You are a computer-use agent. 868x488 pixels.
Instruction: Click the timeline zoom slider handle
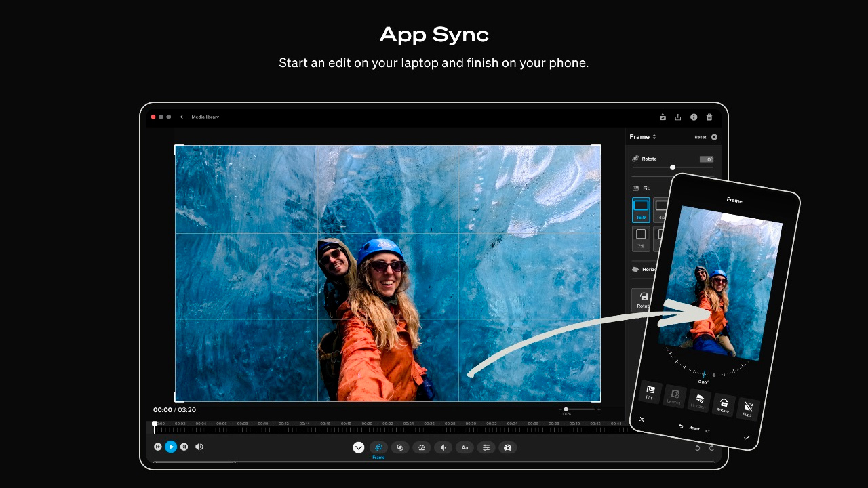pyautogui.click(x=566, y=409)
